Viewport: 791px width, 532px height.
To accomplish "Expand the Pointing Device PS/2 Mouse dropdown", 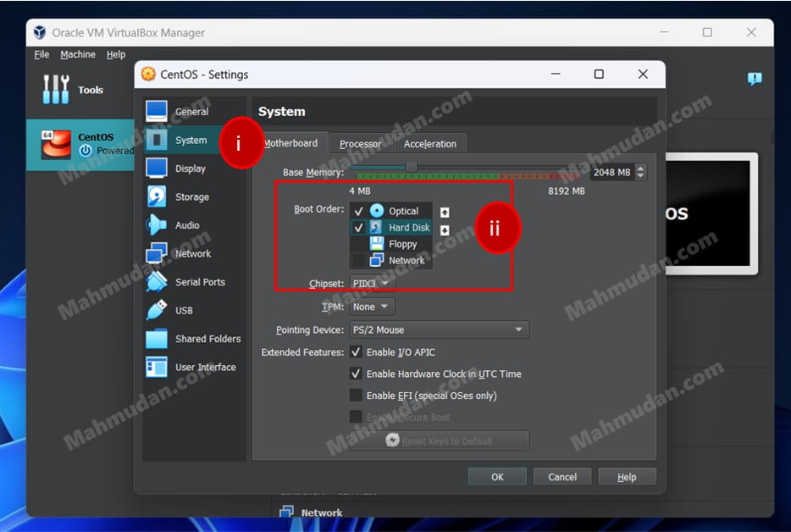I will tap(439, 330).
